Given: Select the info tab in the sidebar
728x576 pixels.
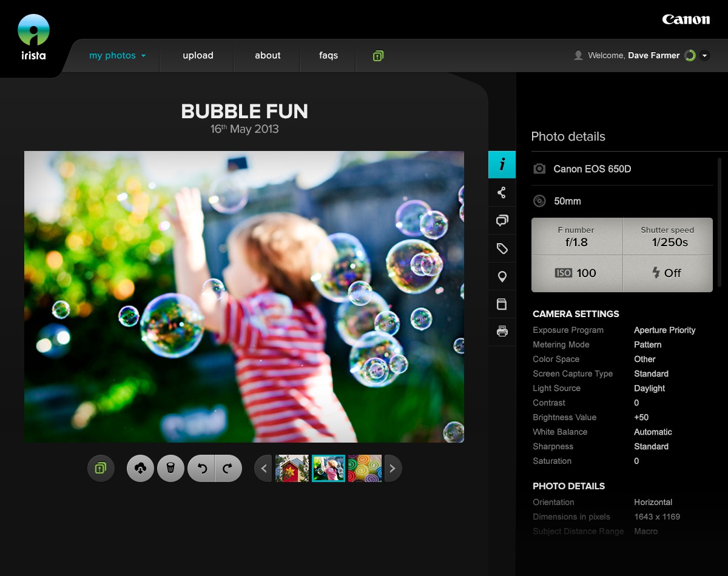Looking at the screenshot, I should [502, 164].
